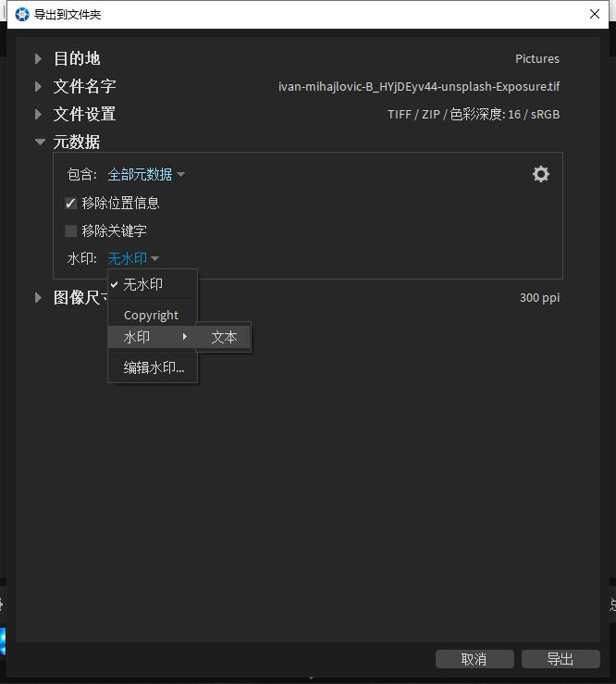Select the 文本 watermark option

click(x=224, y=338)
